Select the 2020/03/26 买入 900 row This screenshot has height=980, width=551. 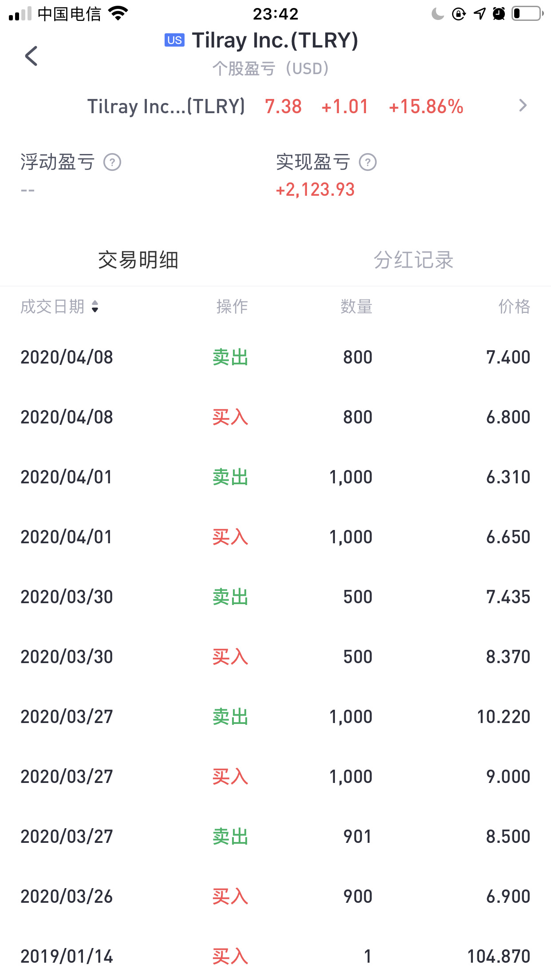point(275,897)
